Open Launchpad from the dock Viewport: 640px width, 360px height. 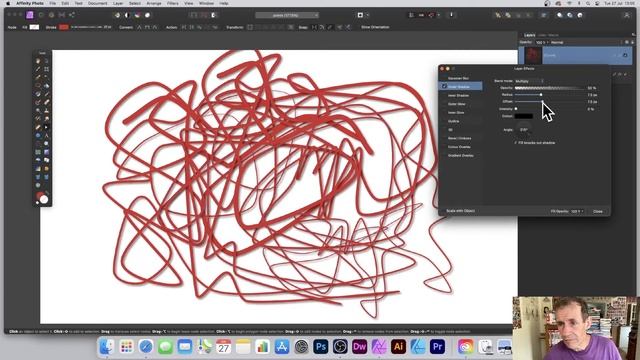point(126,347)
